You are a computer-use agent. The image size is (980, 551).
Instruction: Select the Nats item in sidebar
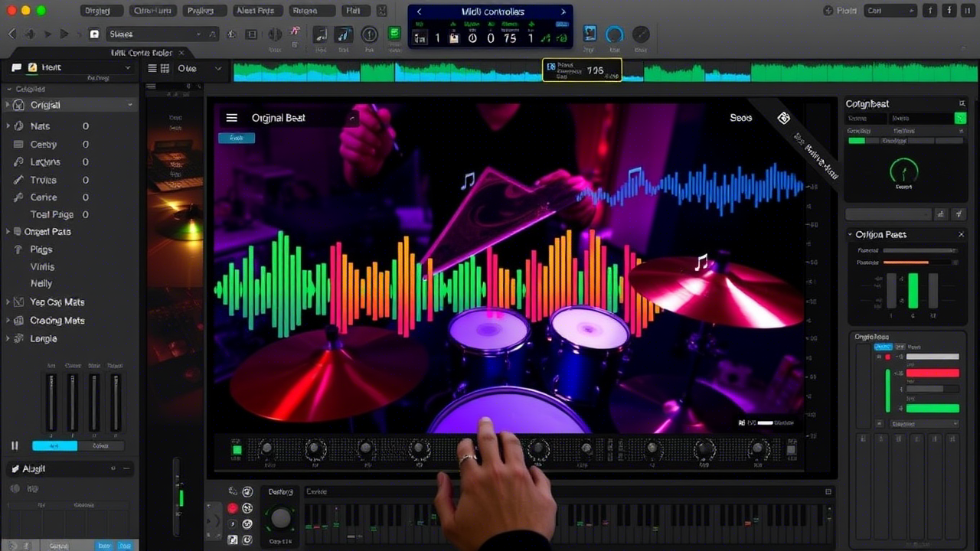(40, 126)
